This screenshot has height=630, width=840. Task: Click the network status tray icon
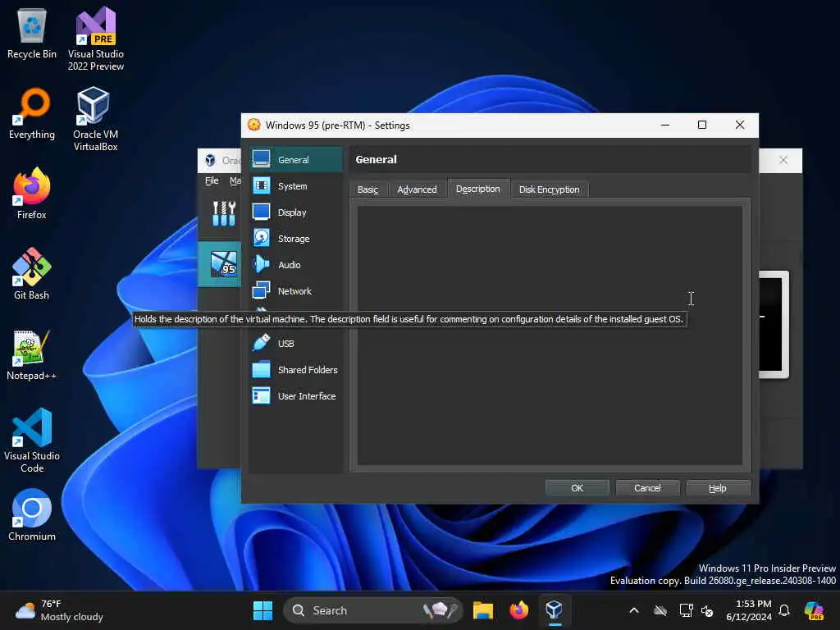686,610
